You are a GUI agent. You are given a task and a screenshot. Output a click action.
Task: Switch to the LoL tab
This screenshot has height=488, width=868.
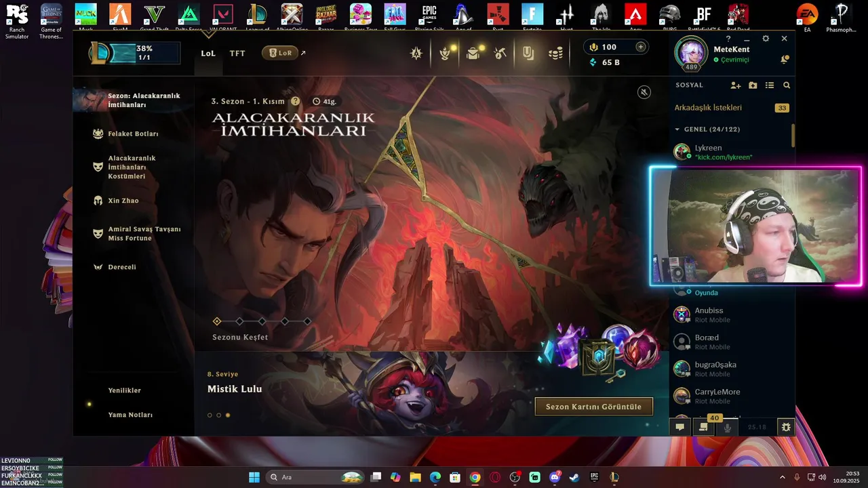point(208,53)
